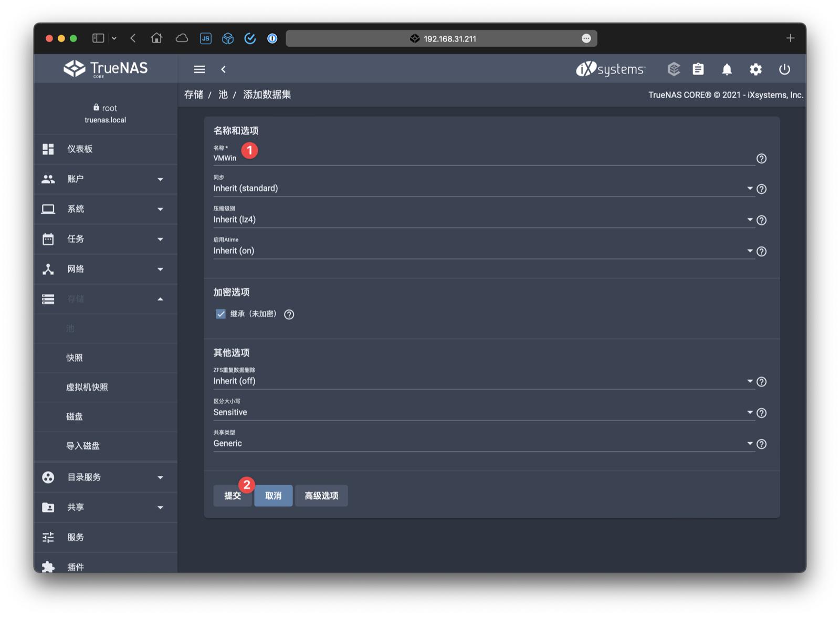The width and height of the screenshot is (840, 617).
Task: Open the hamburger navigation menu
Action: pos(199,69)
